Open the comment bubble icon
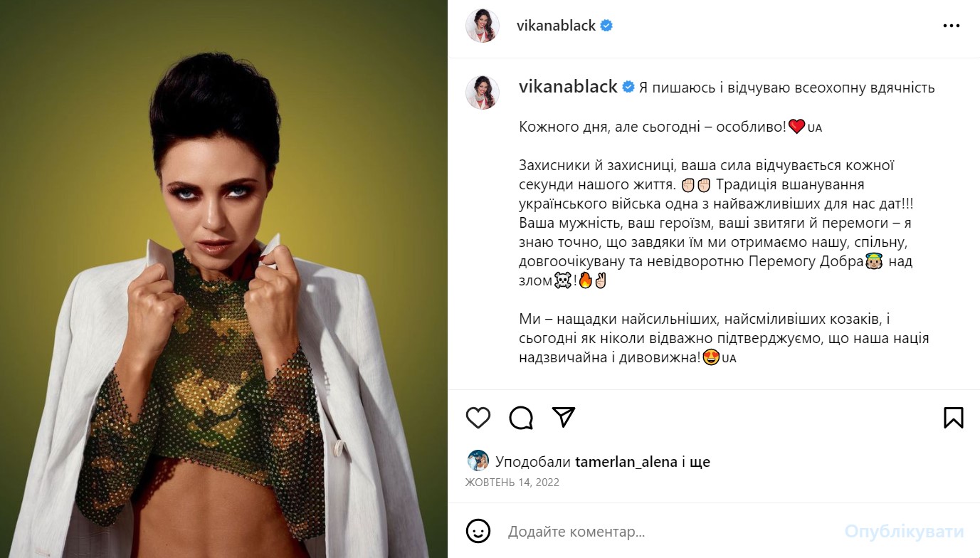Viewport: 980px width, 558px height. coord(521,417)
